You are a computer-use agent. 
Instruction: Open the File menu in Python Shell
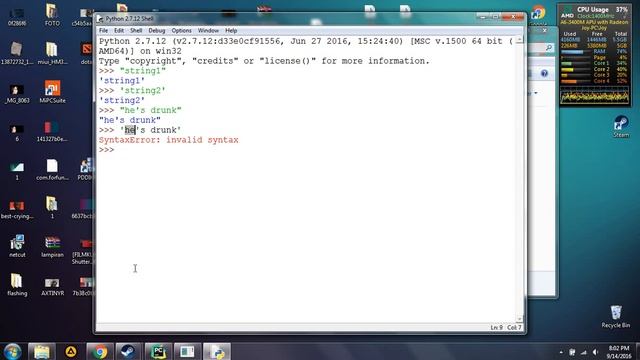tap(103, 31)
